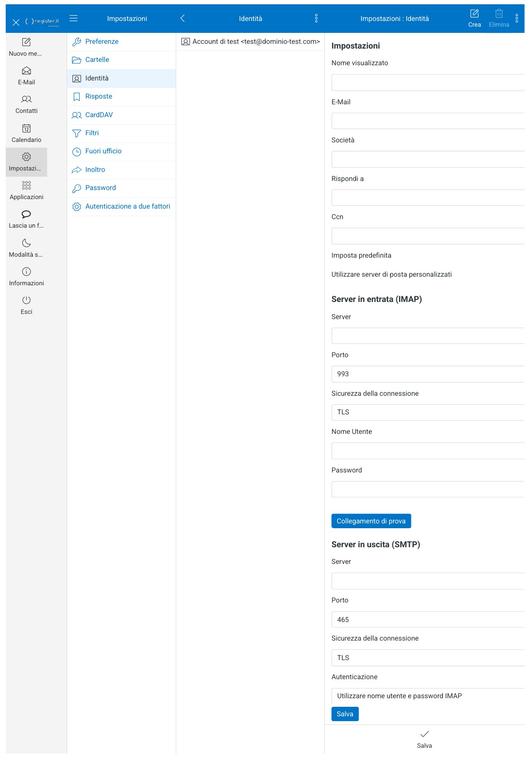Viewport: 532px width, 763px height.
Task: Open Autenticazione dropdown
Action: (x=428, y=696)
